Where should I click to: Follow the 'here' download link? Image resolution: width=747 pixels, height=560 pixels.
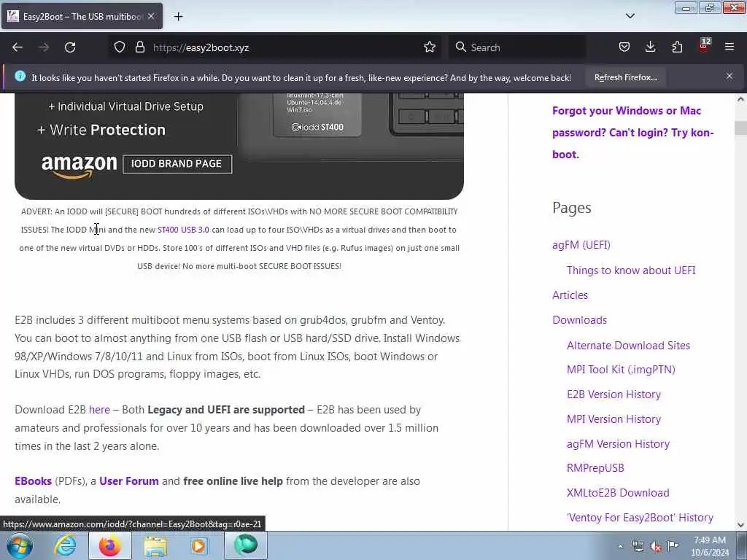click(x=99, y=410)
